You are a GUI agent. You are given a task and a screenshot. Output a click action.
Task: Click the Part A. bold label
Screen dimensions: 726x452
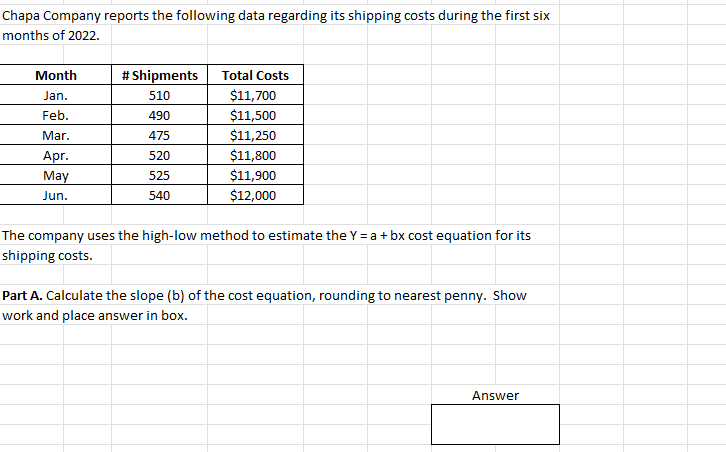(22, 295)
